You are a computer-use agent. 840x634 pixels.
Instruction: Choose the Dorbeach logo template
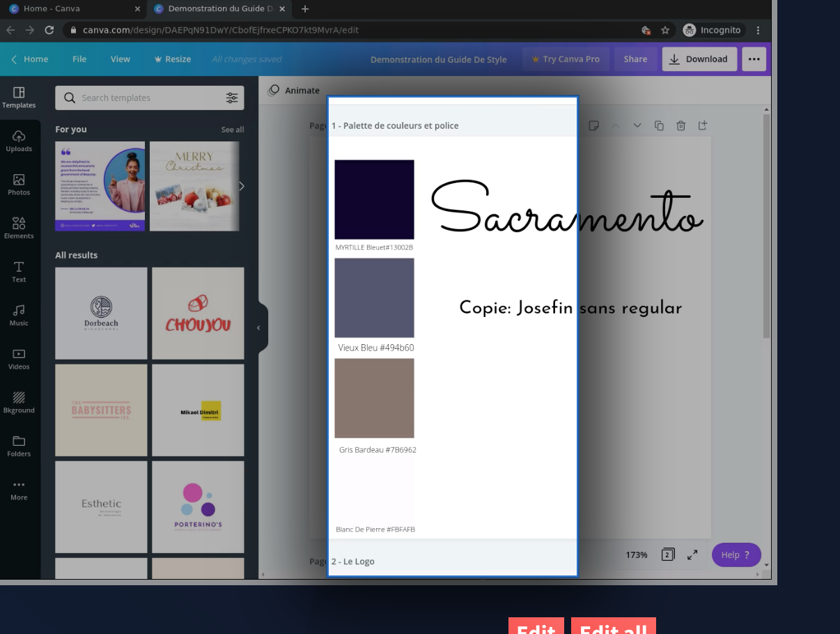click(101, 313)
